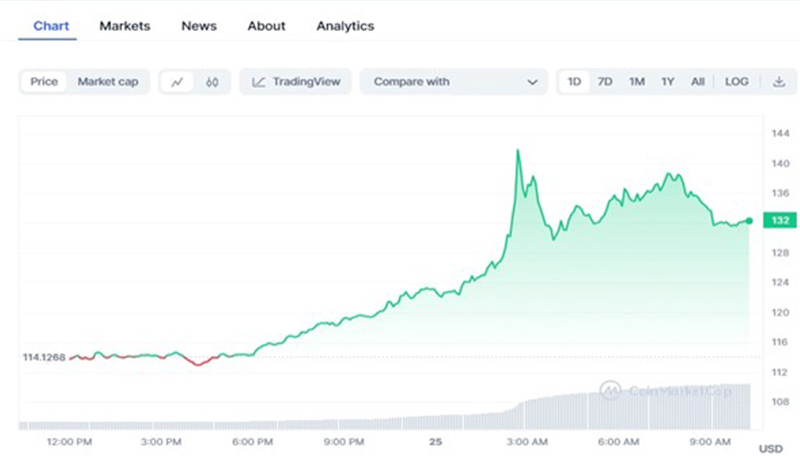The width and height of the screenshot is (800, 460).
Task: Enable LOG scale on chart
Action: 736,82
